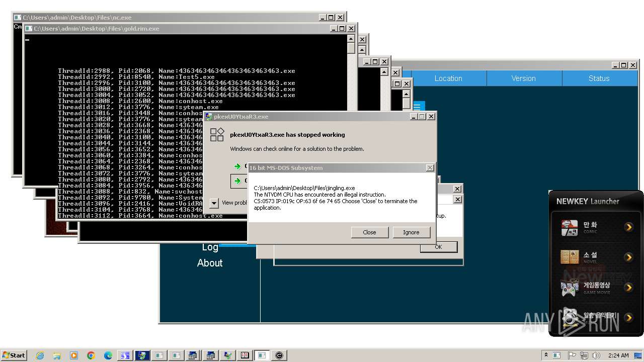Show hidden system tray icons arrow
Viewport: 644px width, 362px height.
click(546, 355)
